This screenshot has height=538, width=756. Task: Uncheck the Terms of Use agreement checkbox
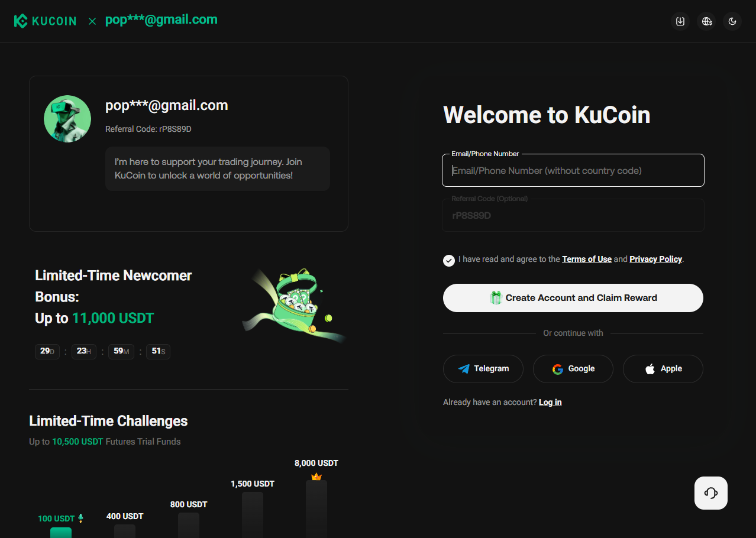448,260
